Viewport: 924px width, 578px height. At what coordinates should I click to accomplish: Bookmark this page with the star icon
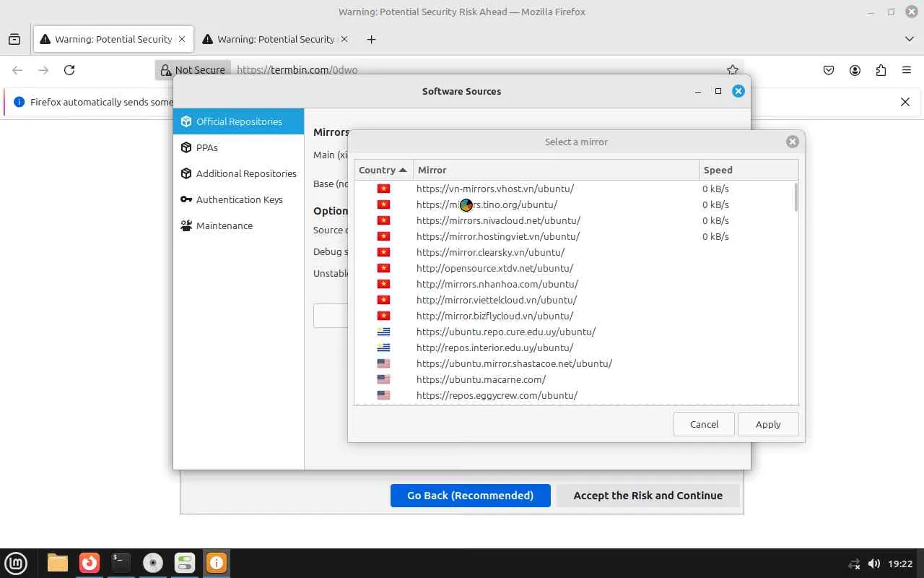(733, 70)
